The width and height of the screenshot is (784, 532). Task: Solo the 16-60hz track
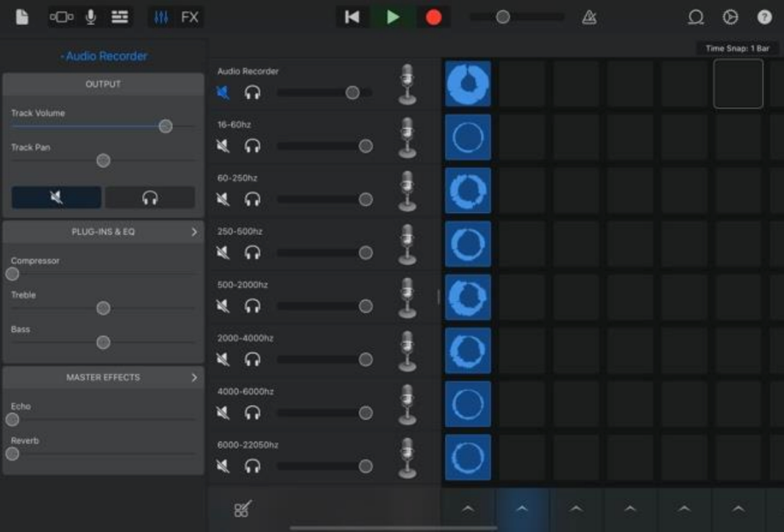tap(252, 146)
